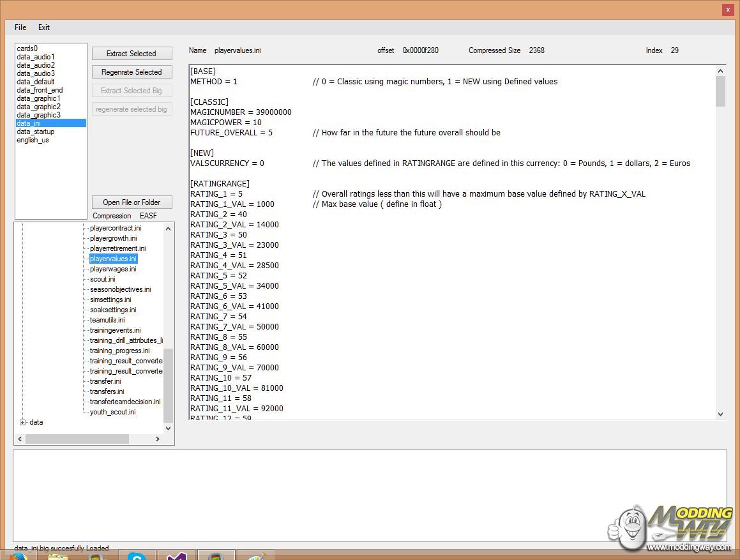Image resolution: width=740 pixels, height=560 pixels.
Task: Open Visual Studio from the taskbar
Action: click(x=176, y=556)
